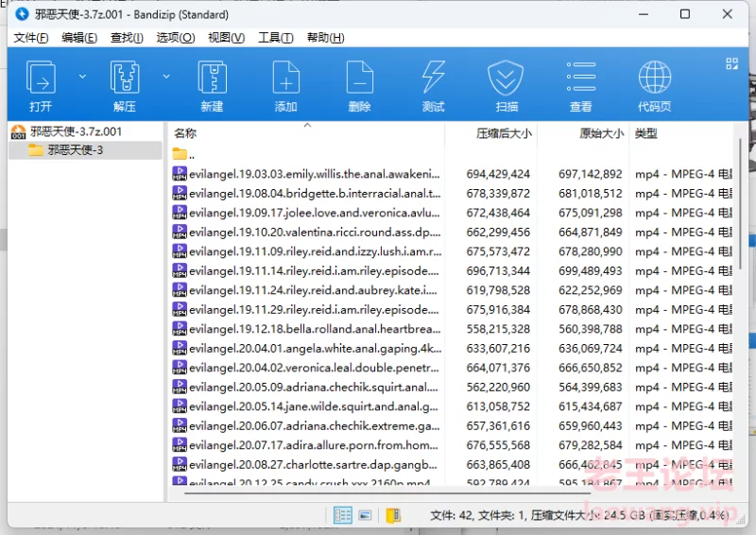Select file evilangel.19.11.09.riley.reid
Image resolution: width=756 pixels, height=535 pixels.
(306, 251)
